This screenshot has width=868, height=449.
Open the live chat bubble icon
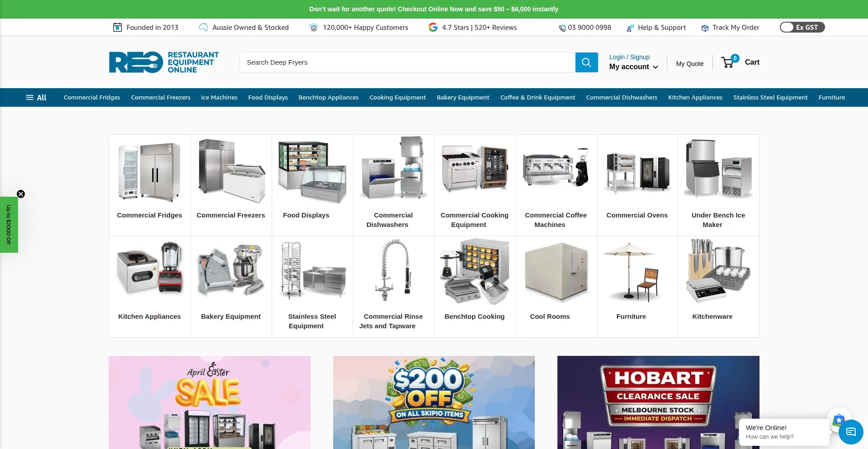pyautogui.click(x=851, y=432)
